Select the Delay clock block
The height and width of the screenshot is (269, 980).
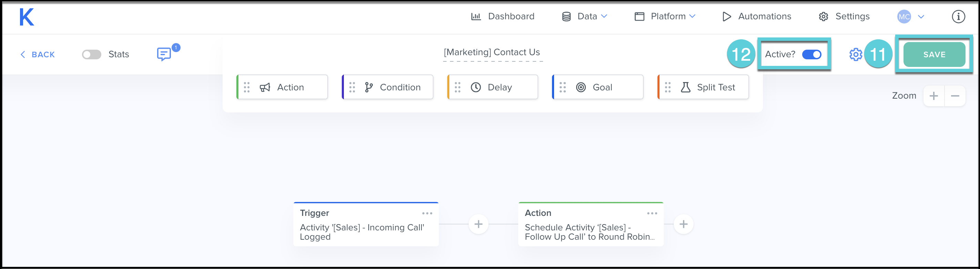(492, 87)
